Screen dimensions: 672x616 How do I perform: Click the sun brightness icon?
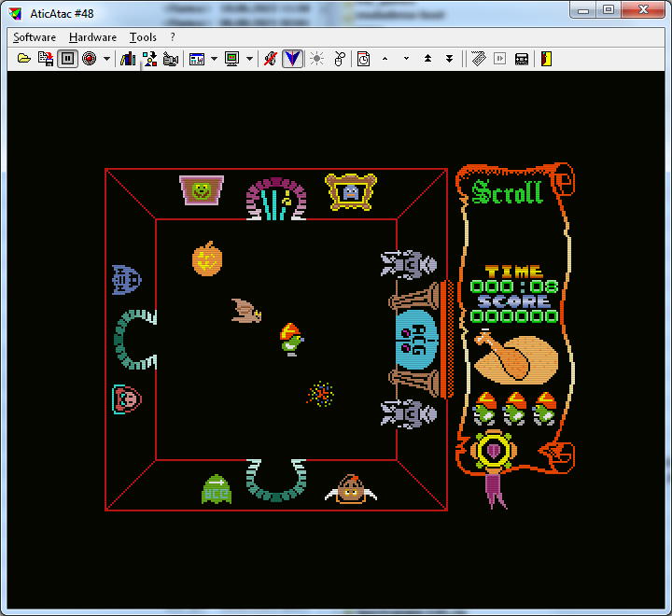tap(316, 59)
